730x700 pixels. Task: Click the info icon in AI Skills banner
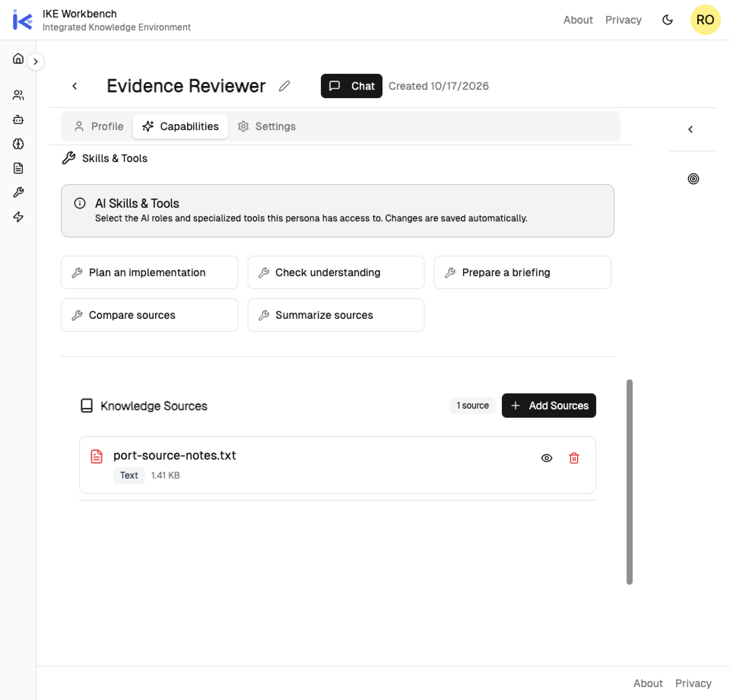pos(80,203)
